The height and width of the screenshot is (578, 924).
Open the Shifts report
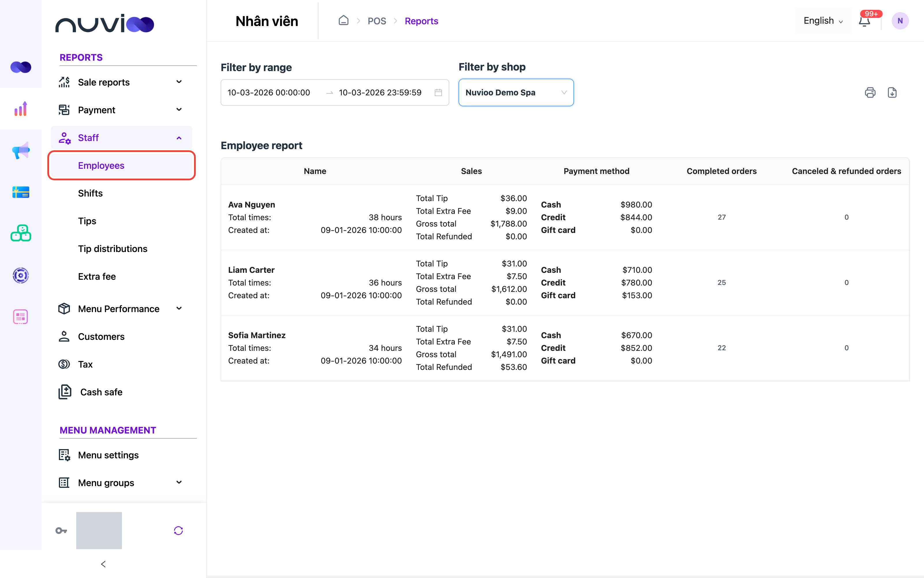click(x=90, y=193)
